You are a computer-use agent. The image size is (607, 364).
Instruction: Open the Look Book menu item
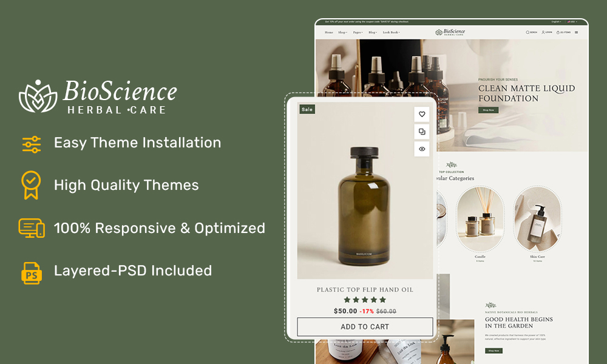point(391,32)
